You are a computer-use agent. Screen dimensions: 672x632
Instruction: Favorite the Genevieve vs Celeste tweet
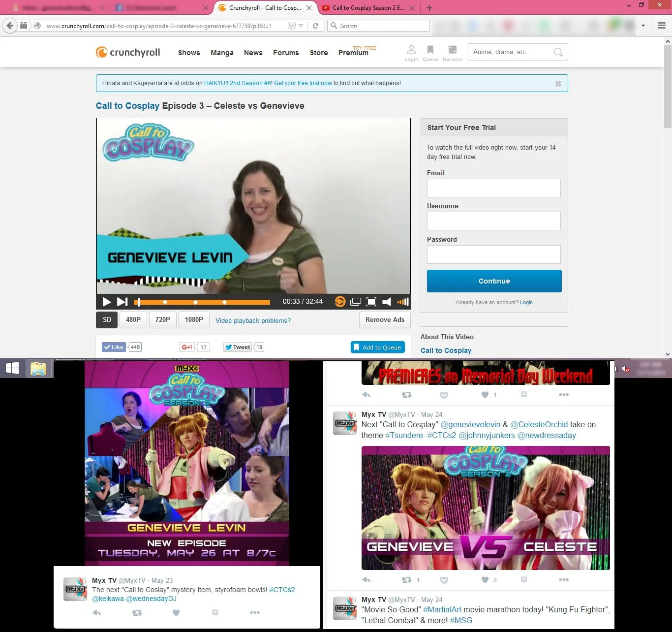[x=485, y=580]
